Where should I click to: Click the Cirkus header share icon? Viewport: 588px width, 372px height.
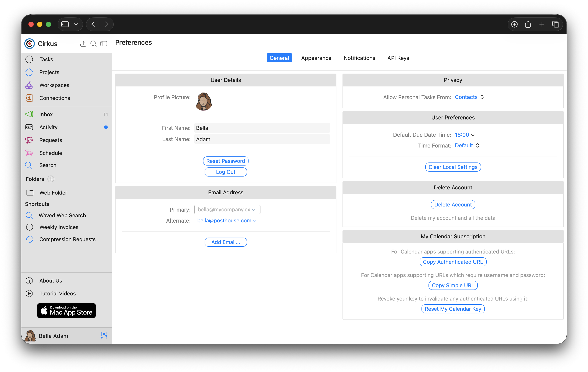[x=83, y=44]
